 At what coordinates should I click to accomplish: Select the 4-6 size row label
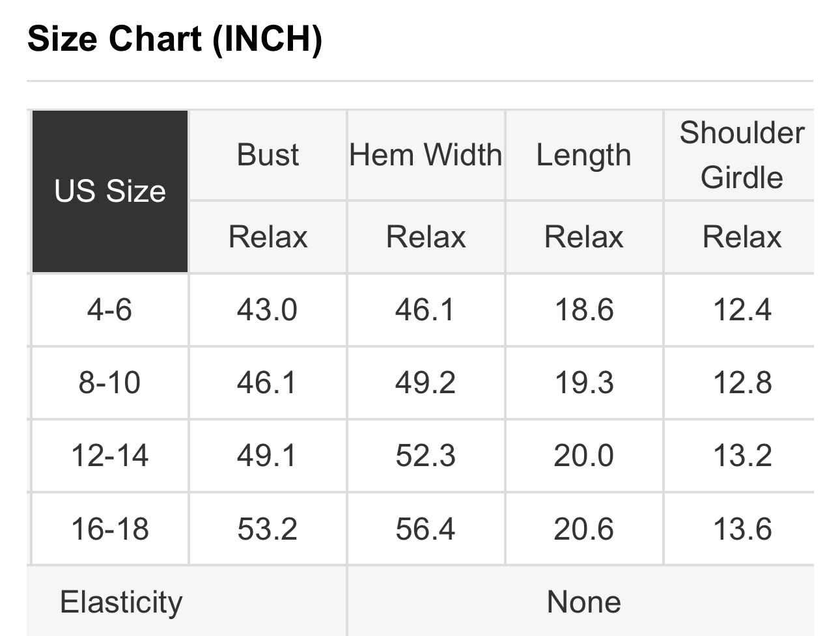pos(109,309)
